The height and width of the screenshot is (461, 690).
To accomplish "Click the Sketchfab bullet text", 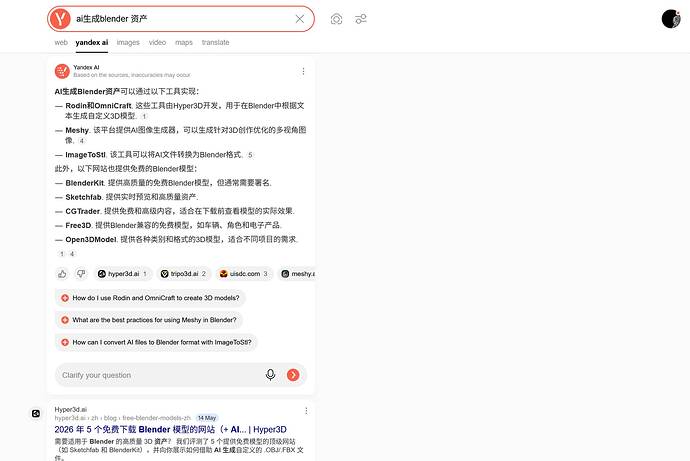I will pos(132,197).
